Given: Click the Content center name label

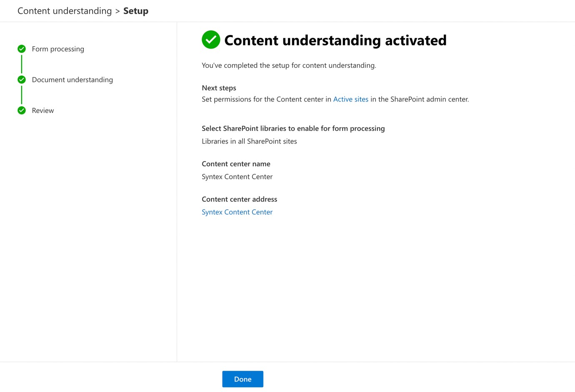Looking at the screenshot, I should [236, 164].
